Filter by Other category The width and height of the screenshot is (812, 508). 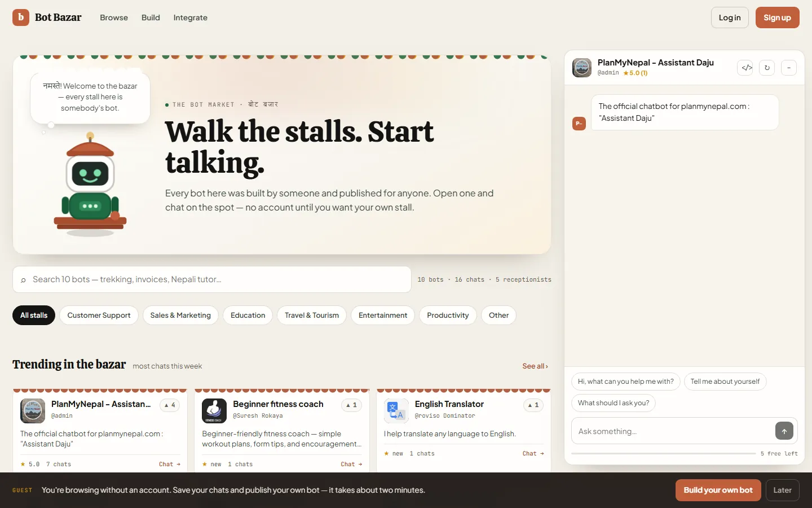498,315
